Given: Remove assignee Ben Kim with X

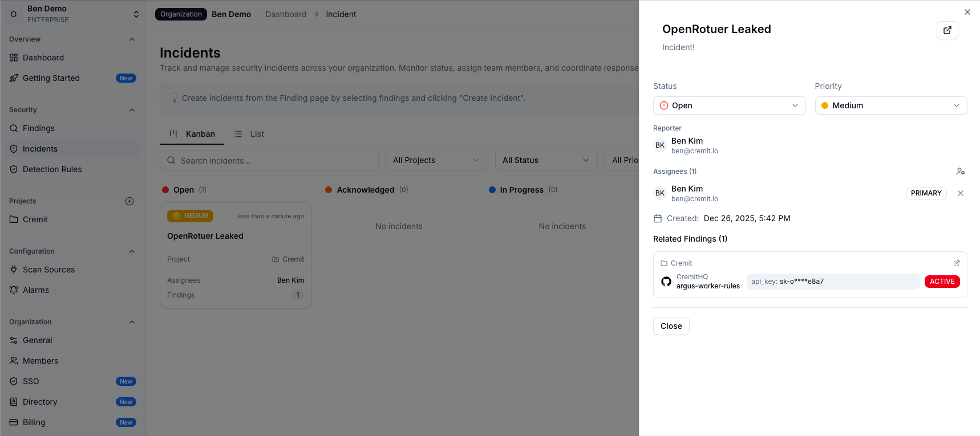Looking at the screenshot, I should point(960,193).
